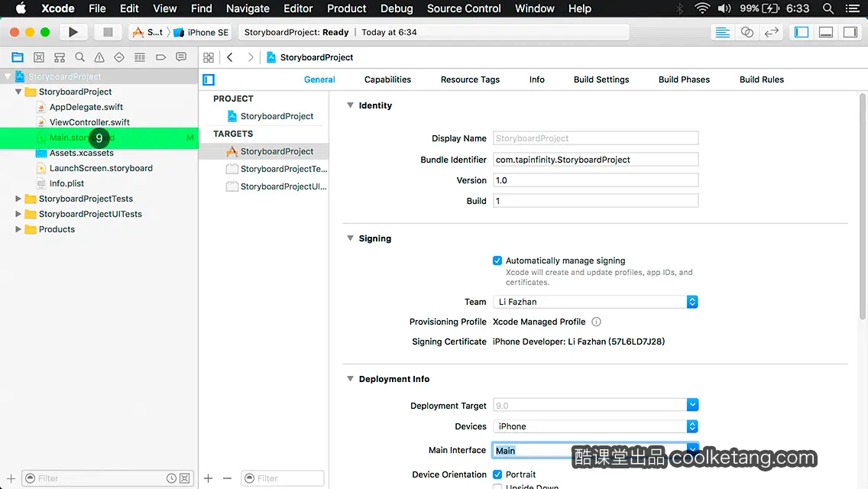Click the Build number field

[596, 200]
